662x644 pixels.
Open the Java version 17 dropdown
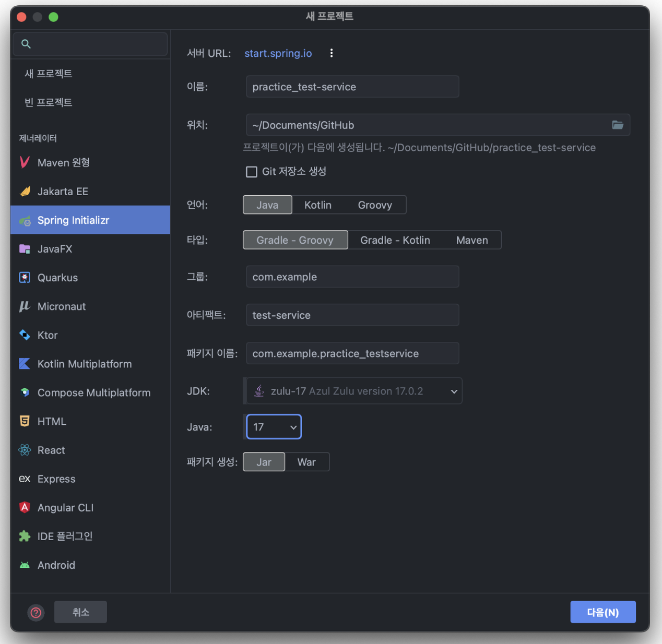(x=274, y=427)
